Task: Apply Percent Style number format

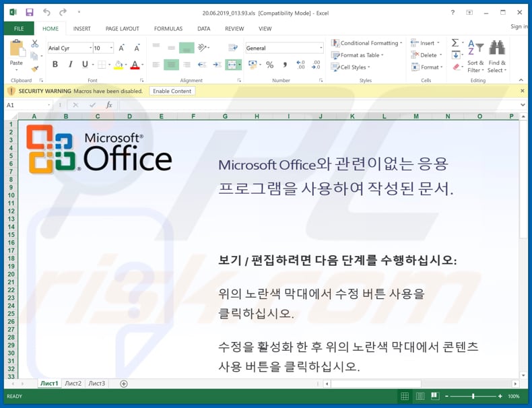Action: click(270, 65)
